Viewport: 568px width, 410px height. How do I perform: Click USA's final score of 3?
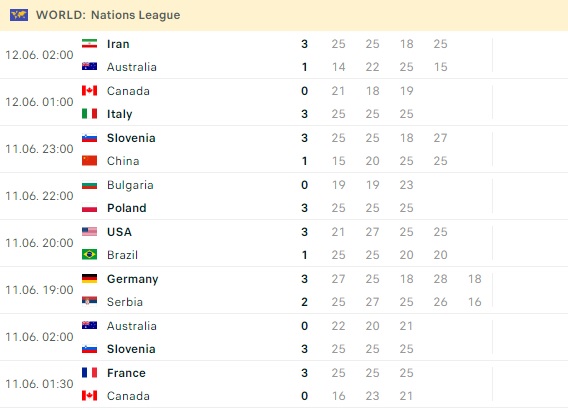click(x=304, y=232)
